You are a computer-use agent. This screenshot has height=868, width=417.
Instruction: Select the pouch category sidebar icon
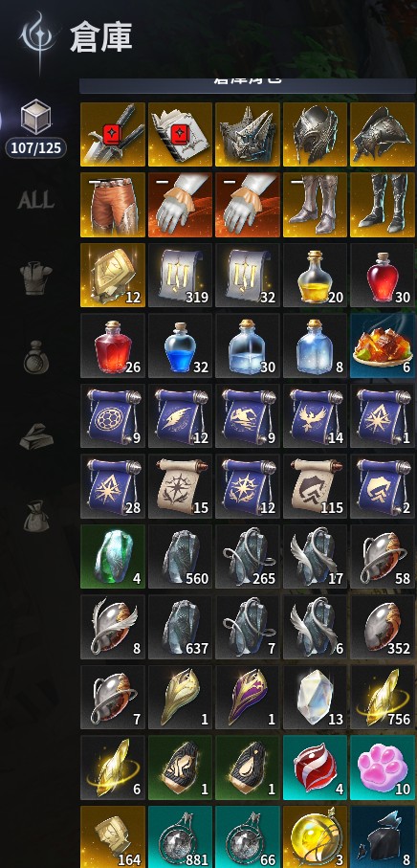tap(36, 516)
